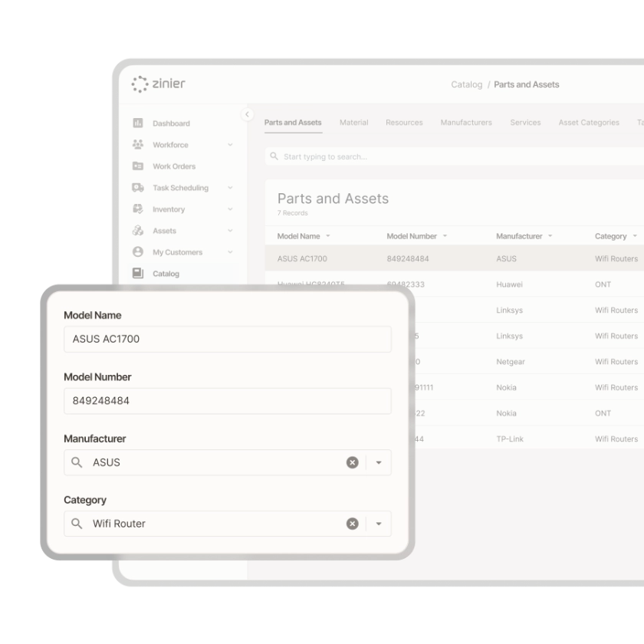Viewport: 644px width, 644px height.
Task: Open Dashboard from the sidebar
Action: pos(171,123)
